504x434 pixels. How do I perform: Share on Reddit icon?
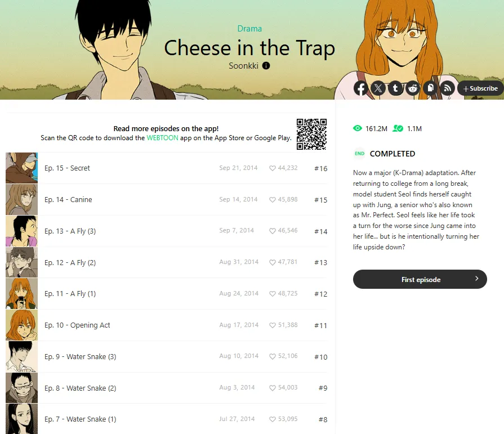tap(413, 88)
